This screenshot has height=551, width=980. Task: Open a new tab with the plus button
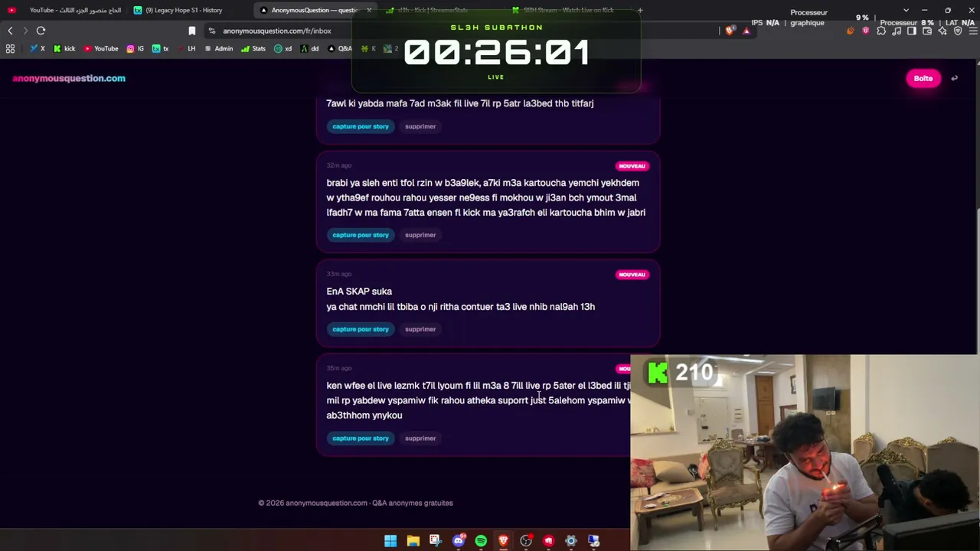click(640, 10)
